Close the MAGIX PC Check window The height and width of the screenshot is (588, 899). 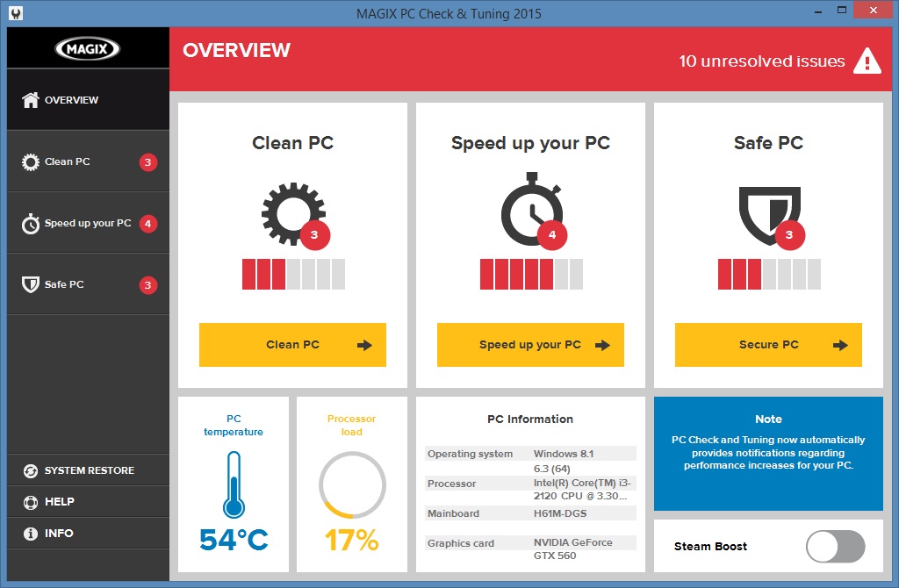pyautogui.click(x=874, y=11)
